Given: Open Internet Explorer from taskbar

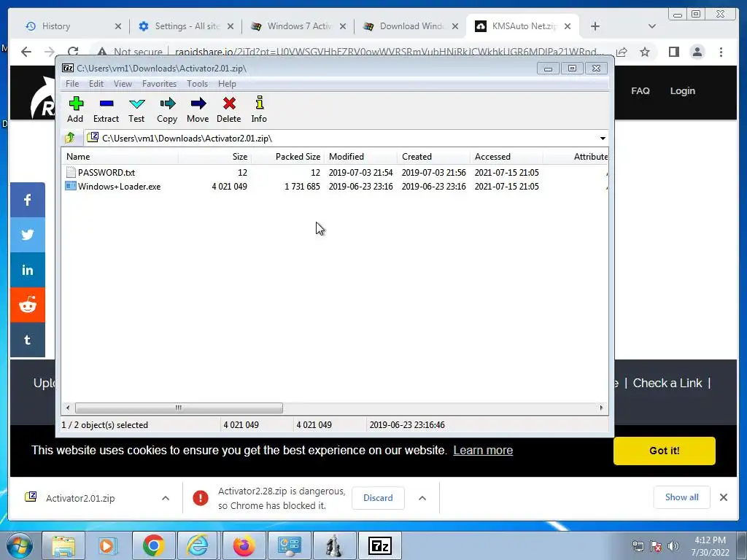Looking at the screenshot, I should (198, 545).
